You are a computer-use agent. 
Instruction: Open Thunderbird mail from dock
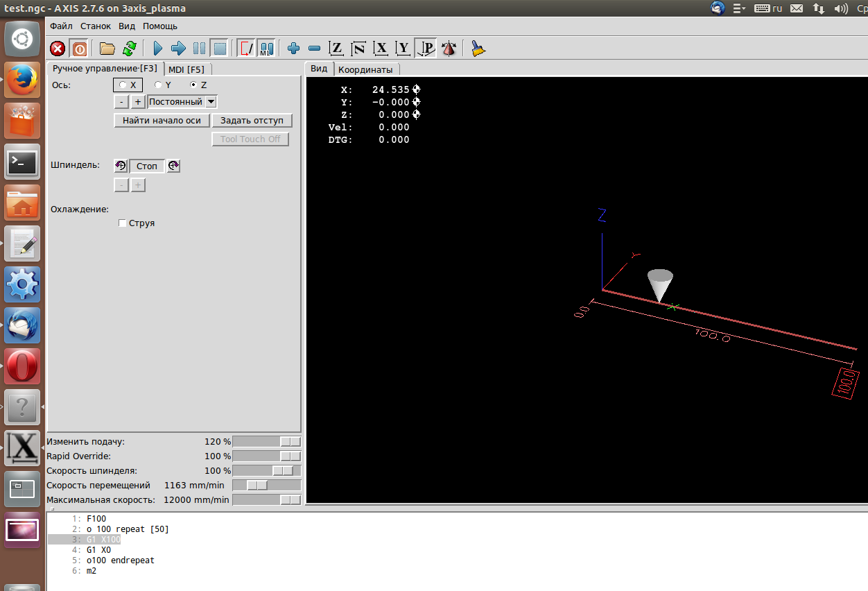22,325
